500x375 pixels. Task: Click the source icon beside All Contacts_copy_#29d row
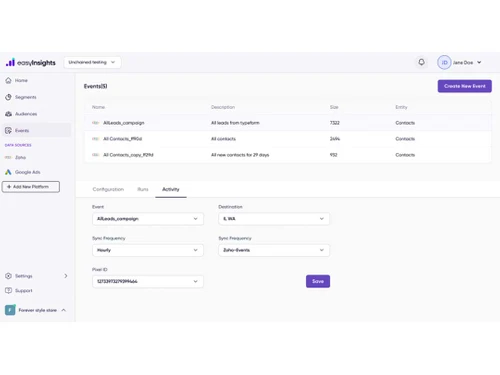(96, 155)
